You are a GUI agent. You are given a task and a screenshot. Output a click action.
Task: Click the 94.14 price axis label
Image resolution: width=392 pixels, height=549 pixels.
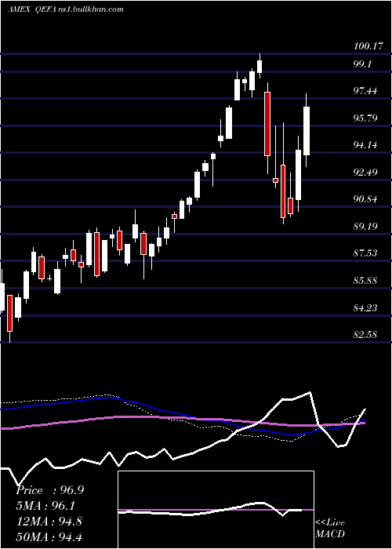point(365,145)
